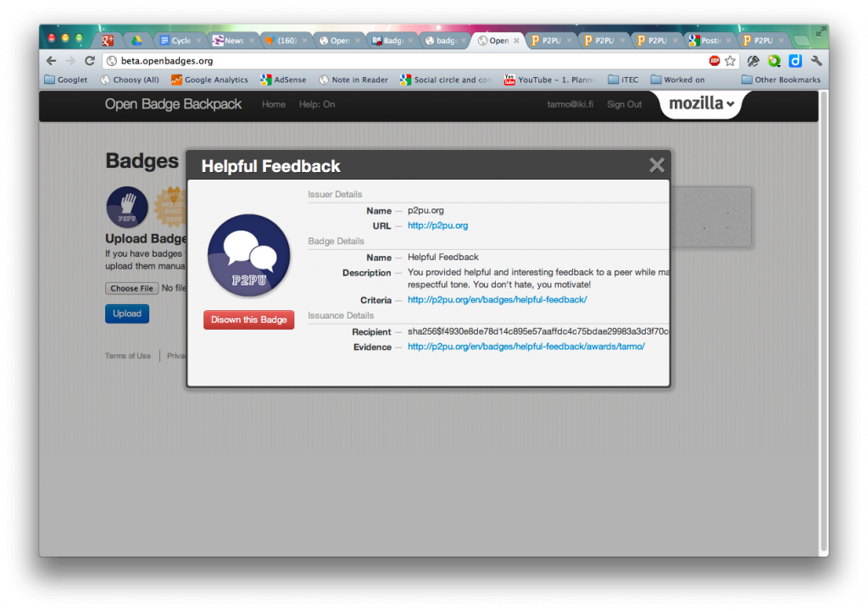Image resolution: width=868 pixels, height=611 pixels.
Task: Click the large P2PU chat badge image
Action: [248, 256]
